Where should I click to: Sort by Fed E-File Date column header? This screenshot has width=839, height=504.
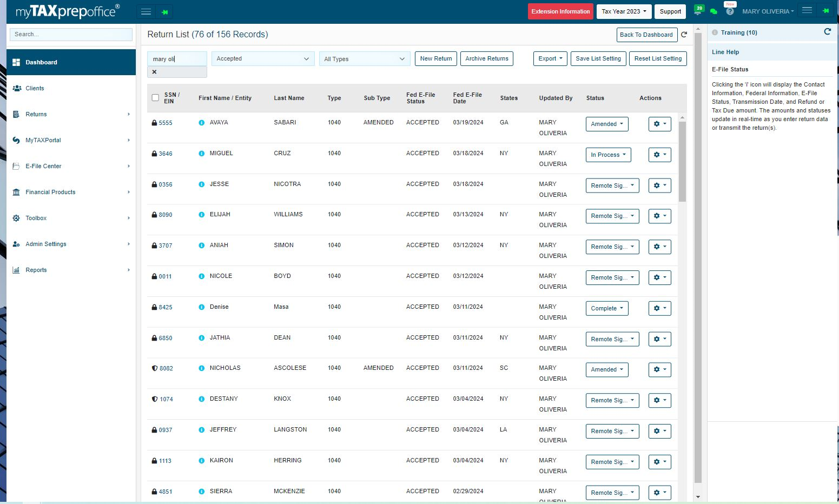467,98
